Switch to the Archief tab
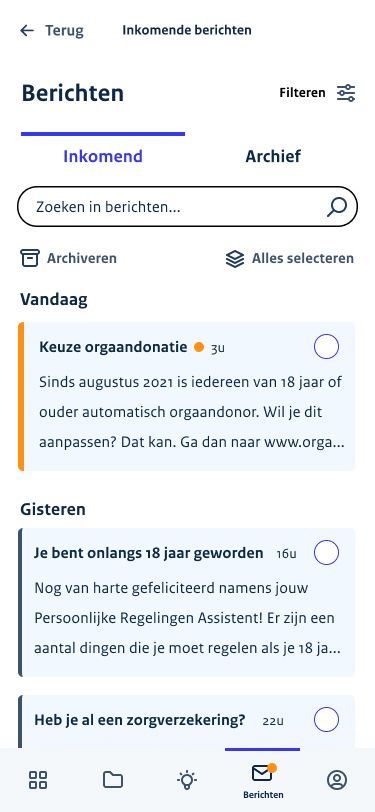This screenshot has height=812, width=375. click(273, 156)
